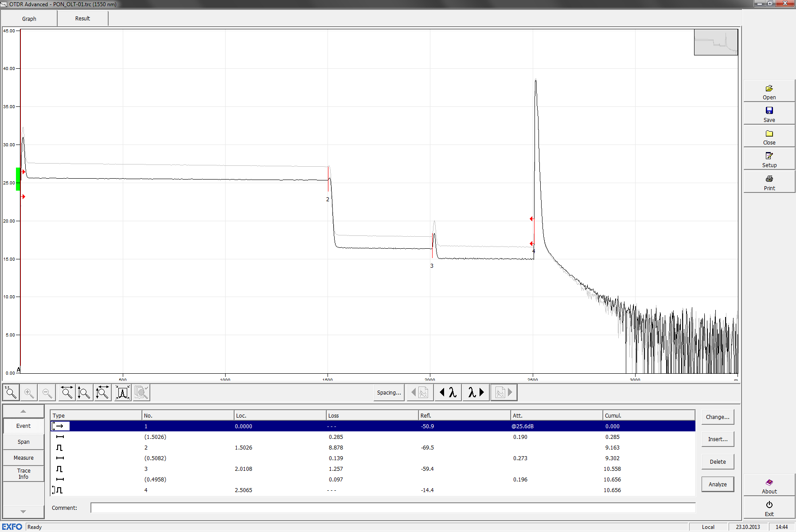Image resolution: width=796 pixels, height=532 pixels.
Task: Click the zoom out magnifier icon
Action: coord(47,392)
